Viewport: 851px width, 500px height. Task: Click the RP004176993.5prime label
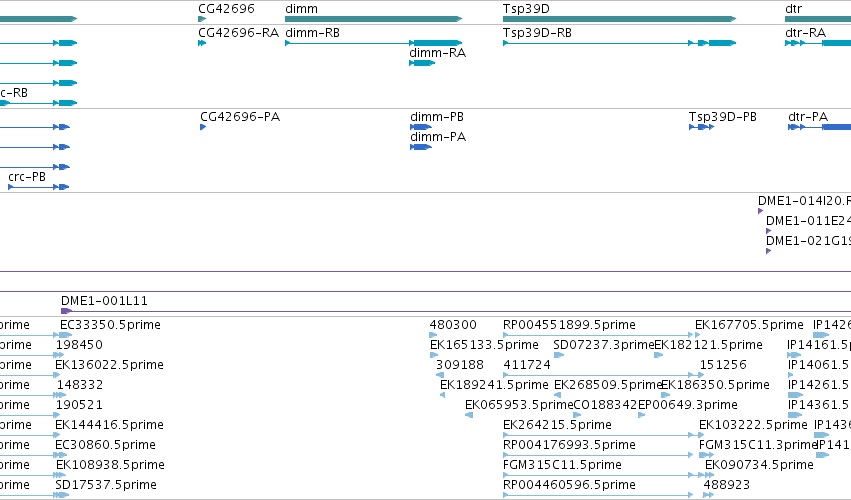tap(569, 445)
